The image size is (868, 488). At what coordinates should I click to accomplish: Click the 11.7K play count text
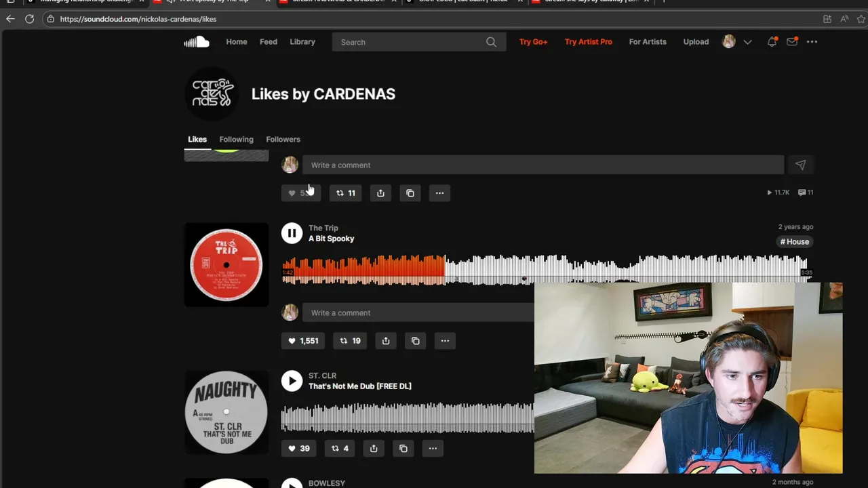(778, 192)
